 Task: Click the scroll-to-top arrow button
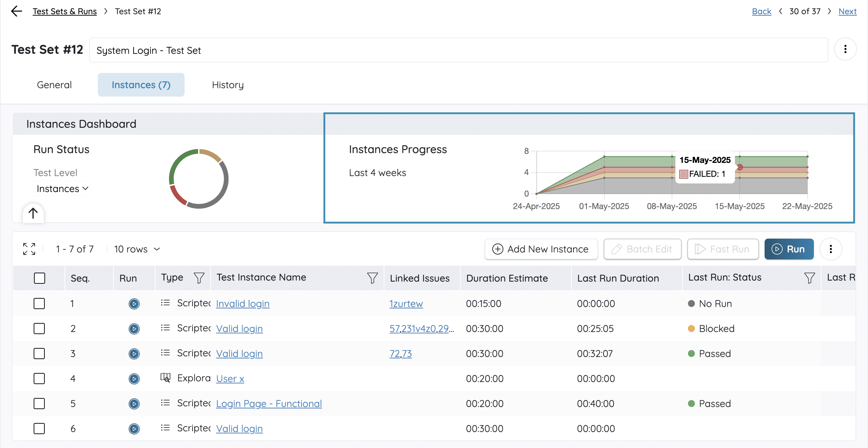coord(33,213)
